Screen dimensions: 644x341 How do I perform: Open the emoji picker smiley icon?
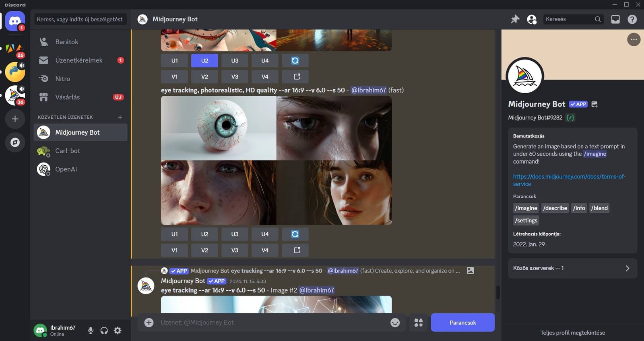click(395, 323)
